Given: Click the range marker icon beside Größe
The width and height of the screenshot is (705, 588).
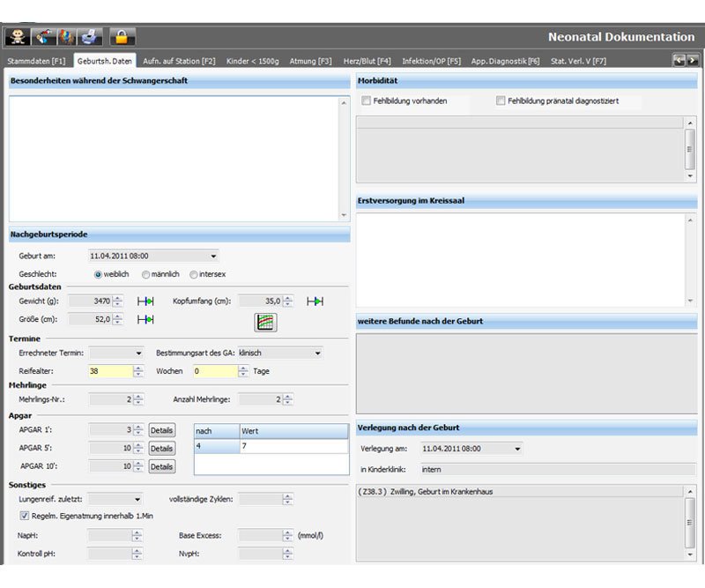Looking at the screenshot, I should pyautogui.click(x=145, y=319).
